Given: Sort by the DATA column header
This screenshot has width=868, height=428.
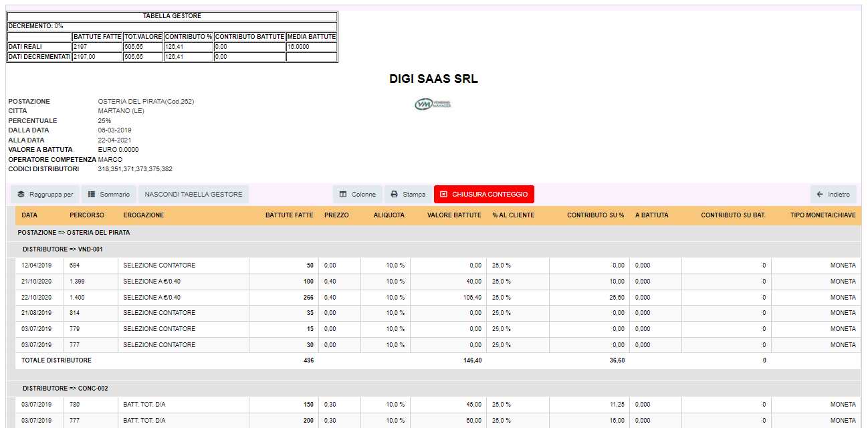Looking at the screenshot, I should [29, 215].
